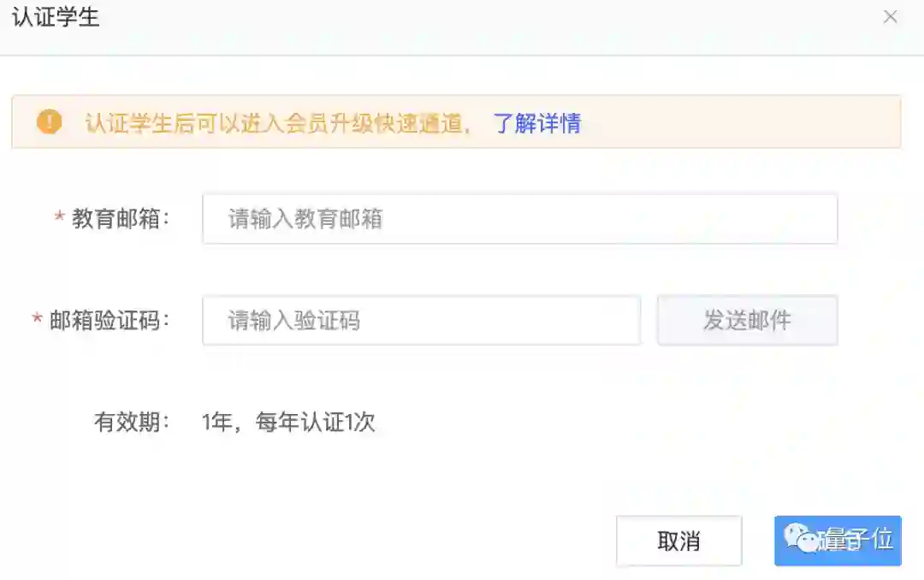This screenshot has height=580, width=924.
Task: Click the orange exclamation warning icon
Action: [x=50, y=122]
